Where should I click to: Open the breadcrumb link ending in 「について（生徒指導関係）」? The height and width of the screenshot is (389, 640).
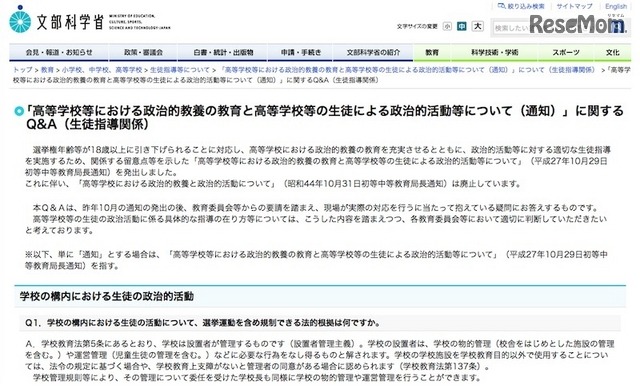coord(407,70)
